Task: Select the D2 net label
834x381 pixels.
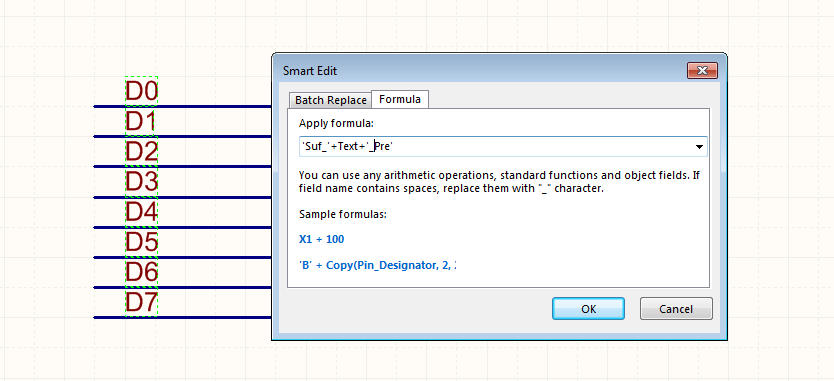Action: (141, 152)
